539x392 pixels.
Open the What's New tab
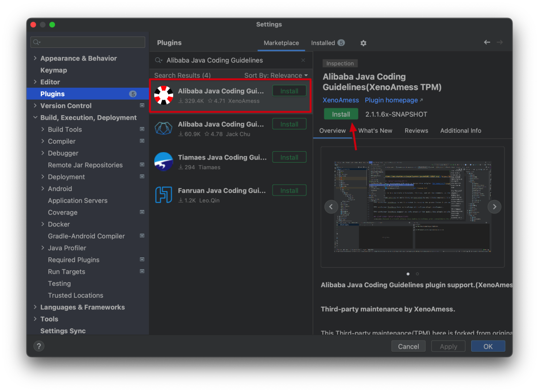coord(375,131)
